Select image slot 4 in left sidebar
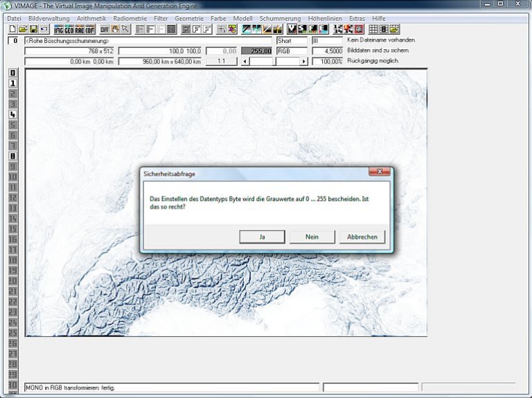This screenshot has width=532, height=398. (x=12, y=114)
